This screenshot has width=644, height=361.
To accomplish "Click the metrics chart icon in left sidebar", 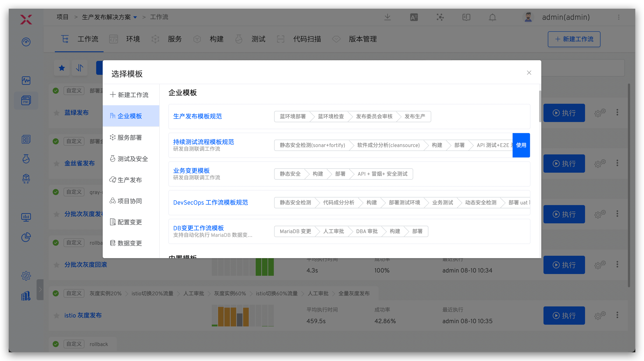I will click(x=26, y=80).
